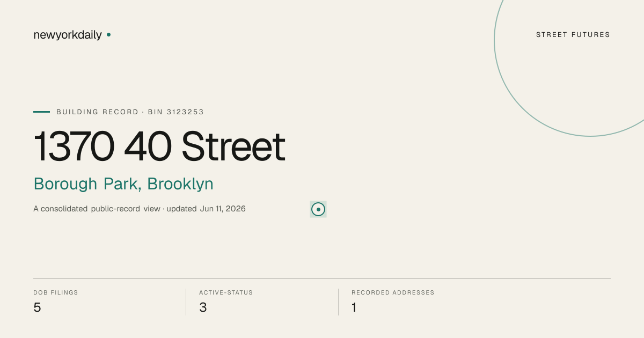Click the recorded addresses count 1

354,307
